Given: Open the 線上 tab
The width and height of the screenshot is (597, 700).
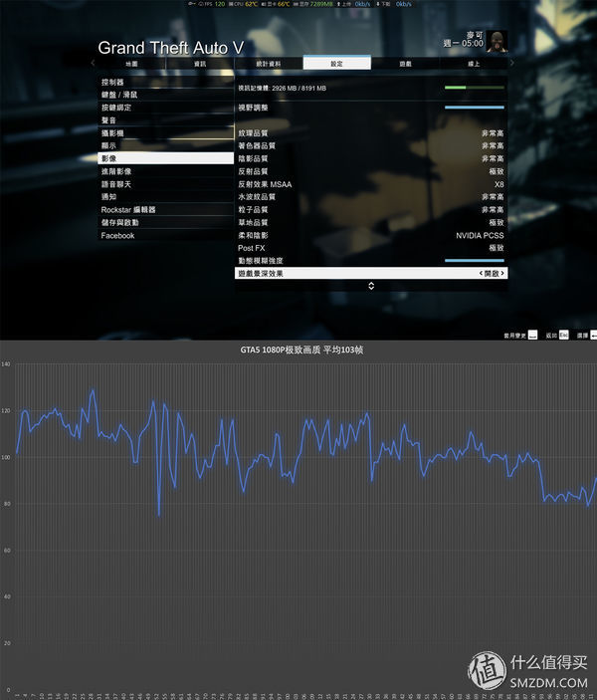Looking at the screenshot, I should [474, 64].
